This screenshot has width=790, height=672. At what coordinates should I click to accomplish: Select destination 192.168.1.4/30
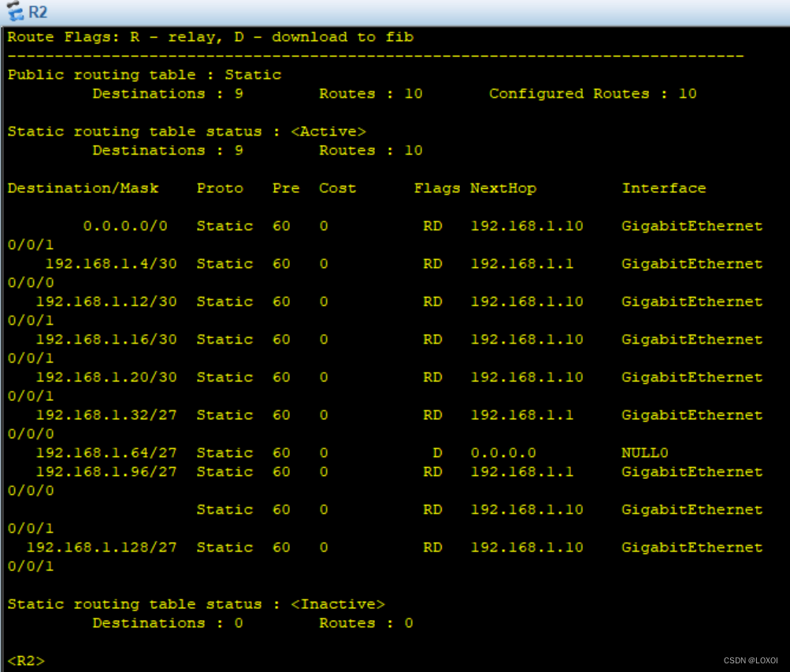point(111,263)
